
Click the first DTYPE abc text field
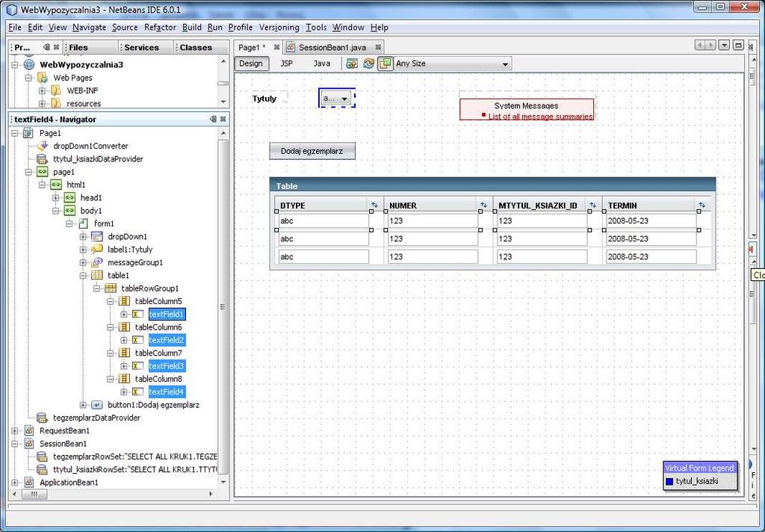(323, 220)
